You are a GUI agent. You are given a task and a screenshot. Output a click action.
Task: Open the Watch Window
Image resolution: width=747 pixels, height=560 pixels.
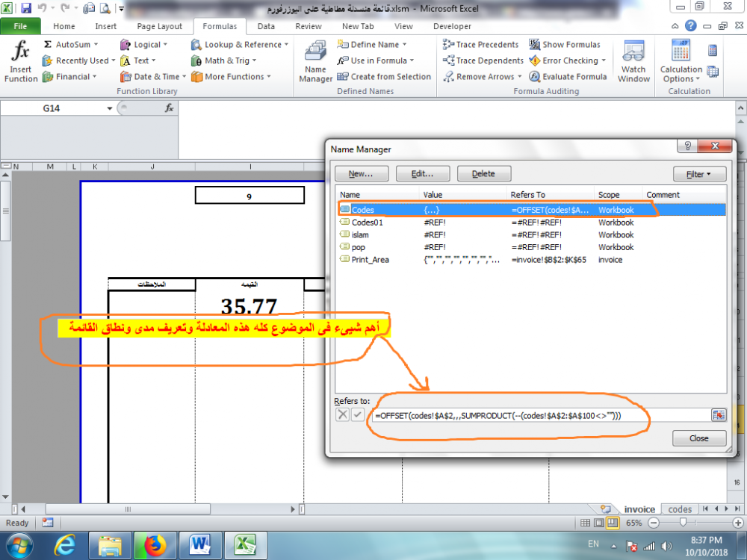click(633, 62)
